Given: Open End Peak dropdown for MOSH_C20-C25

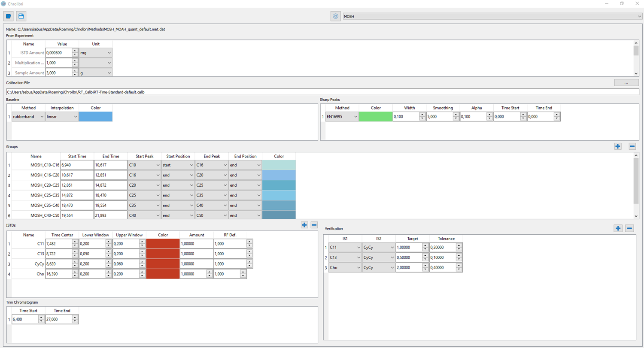Looking at the screenshot, I should pos(211,185).
